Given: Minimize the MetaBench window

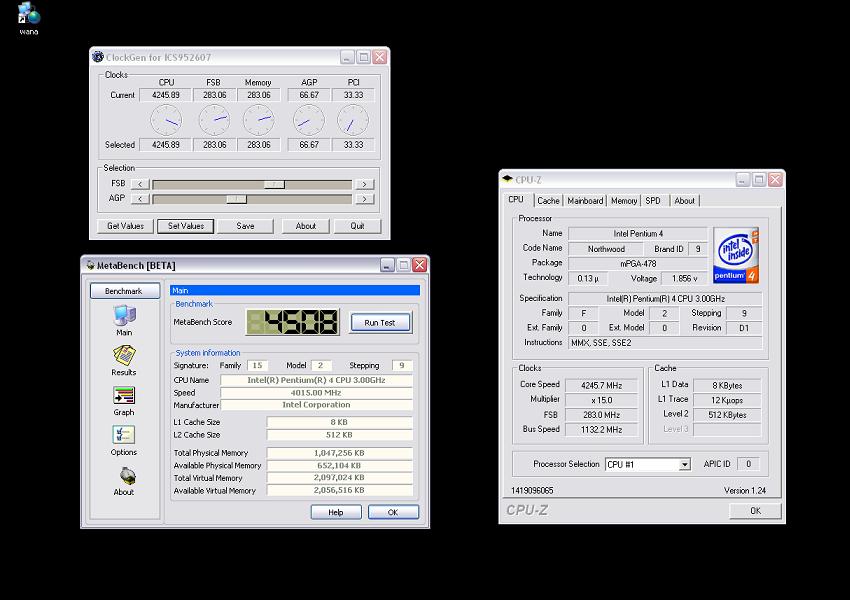Looking at the screenshot, I should 387,265.
